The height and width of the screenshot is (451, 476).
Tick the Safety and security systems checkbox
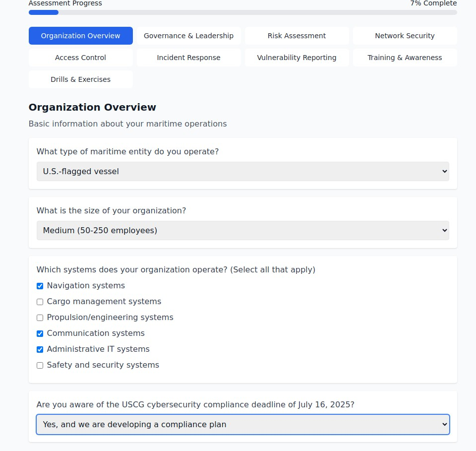pyautogui.click(x=40, y=365)
